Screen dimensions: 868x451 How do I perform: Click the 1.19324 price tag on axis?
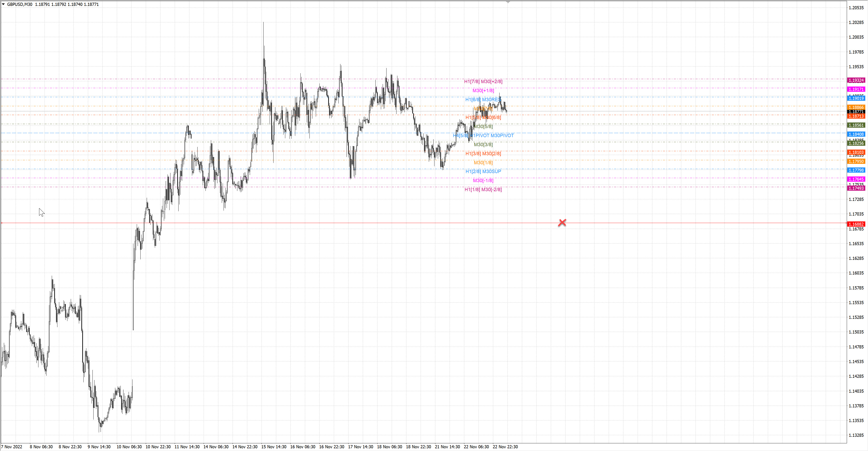pos(856,80)
